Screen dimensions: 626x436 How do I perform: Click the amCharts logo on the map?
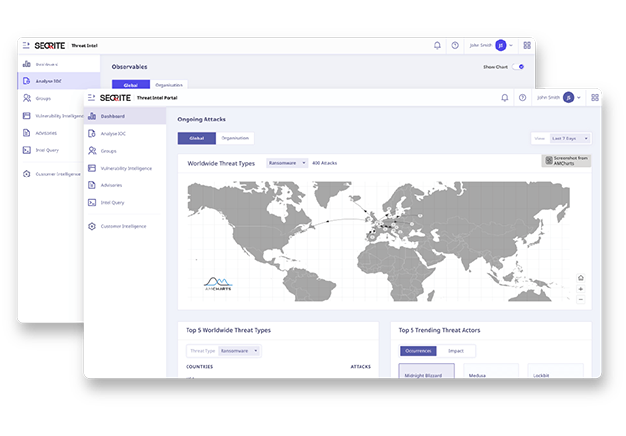(x=218, y=285)
